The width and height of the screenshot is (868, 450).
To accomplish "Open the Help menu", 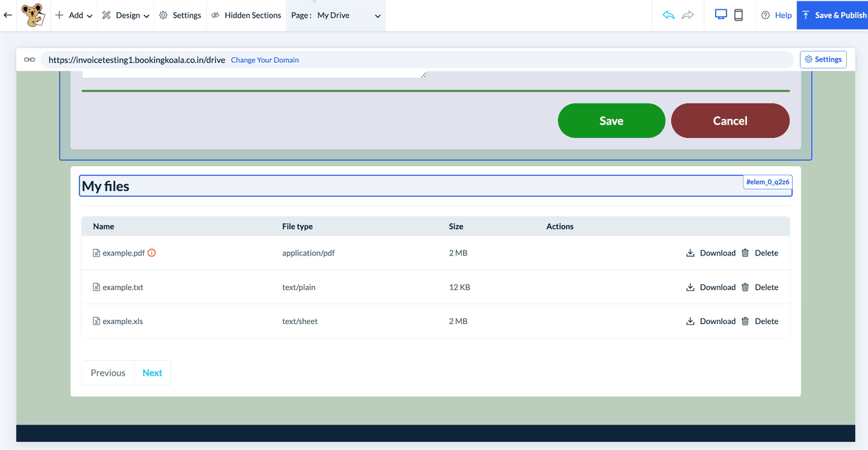I will tap(776, 15).
